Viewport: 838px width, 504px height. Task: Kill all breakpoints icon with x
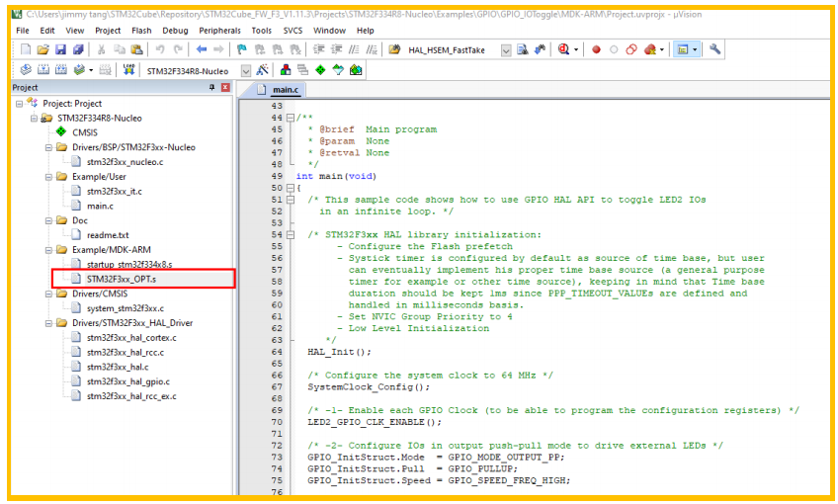650,49
